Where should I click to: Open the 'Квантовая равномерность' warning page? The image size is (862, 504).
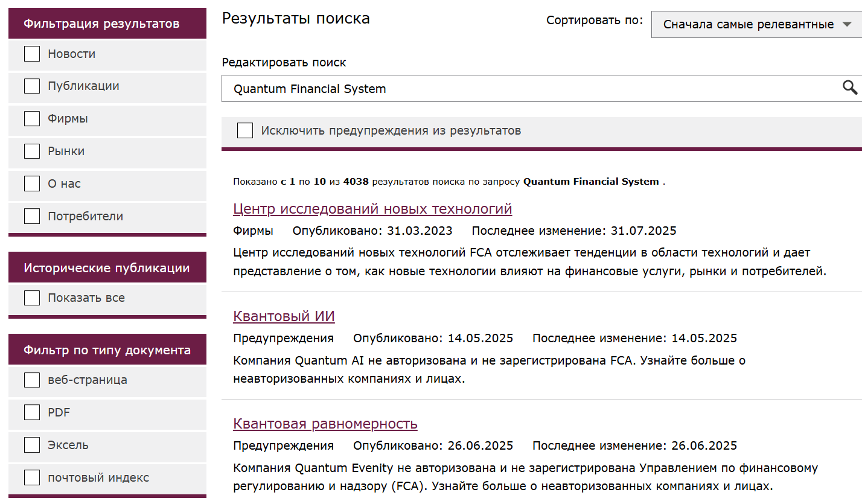pyautogui.click(x=325, y=424)
